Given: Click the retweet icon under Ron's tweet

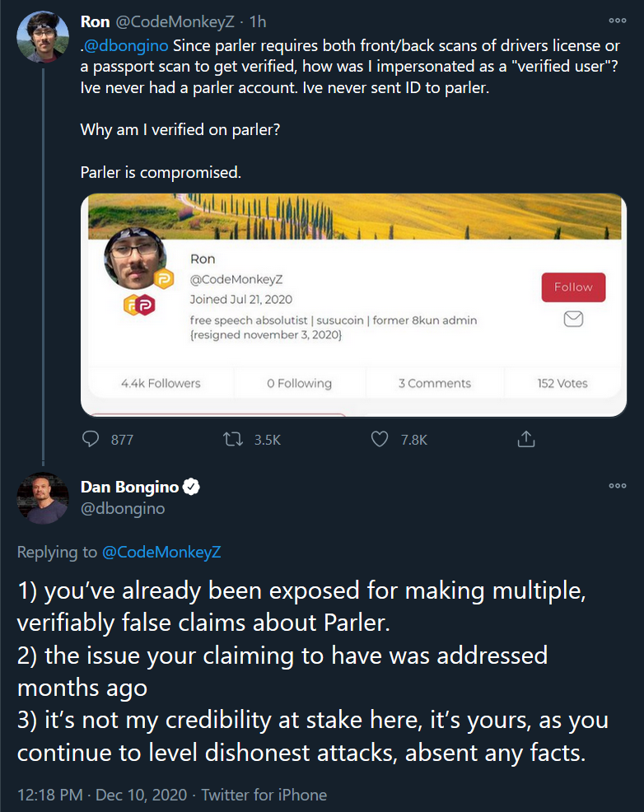Looking at the screenshot, I should (234, 440).
